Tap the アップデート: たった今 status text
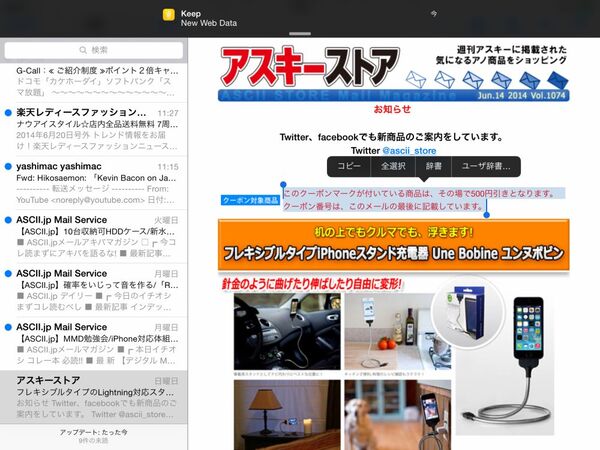The height and width of the screenshot is (450, 600). [x=94, y=432]
